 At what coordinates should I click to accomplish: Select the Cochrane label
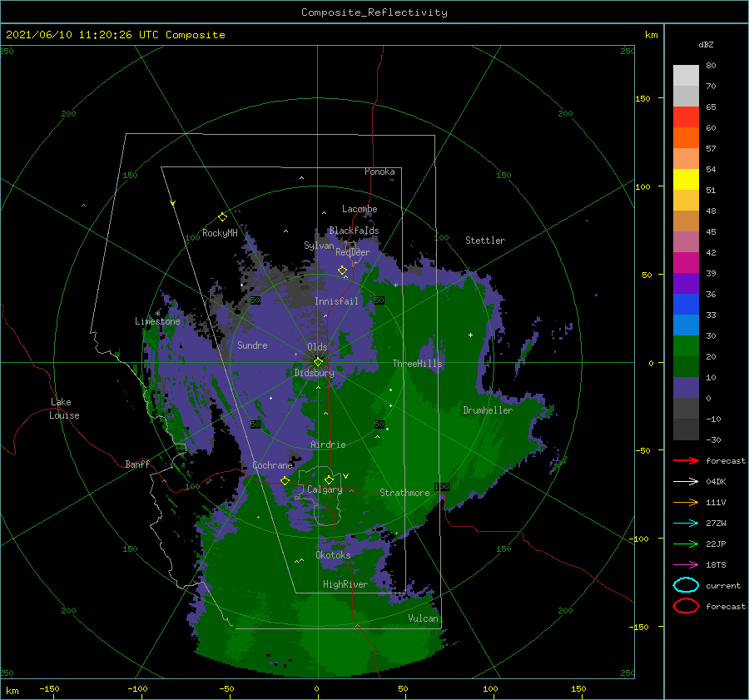(272, 465)
